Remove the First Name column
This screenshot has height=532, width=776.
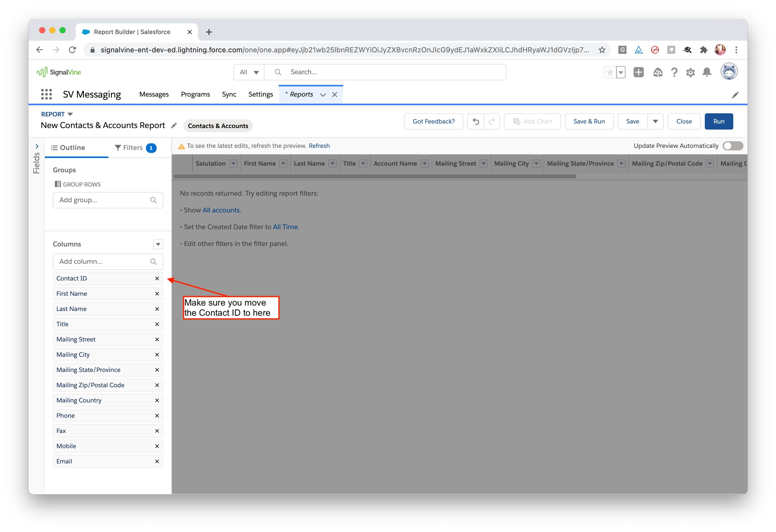157,293
